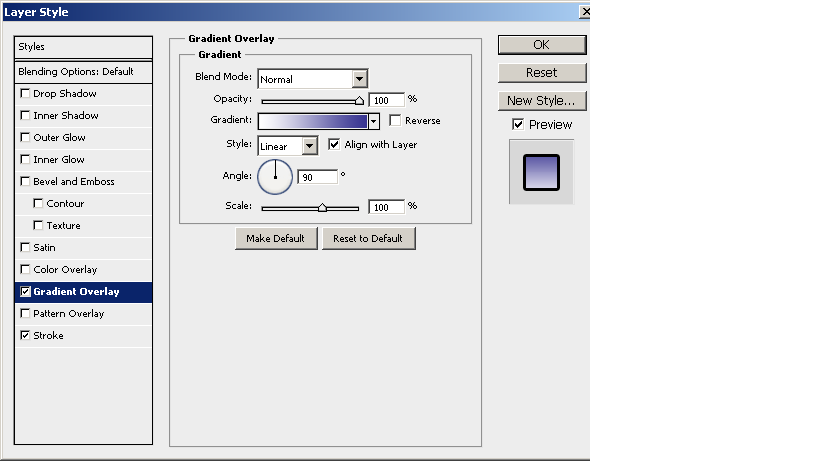The width and height of the screenshot is (816, 461).
Task: Turn off the Stroke effect checkbox
Action: 26,336
